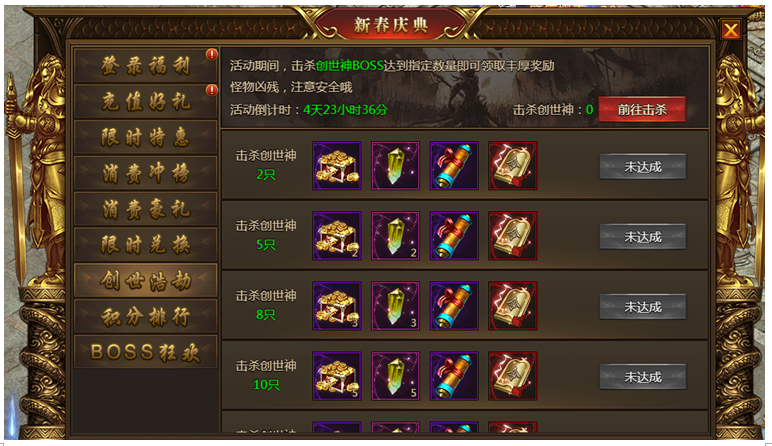
Task: Click scroll icon in 8只 reward row
Action: tap(454, 306)
